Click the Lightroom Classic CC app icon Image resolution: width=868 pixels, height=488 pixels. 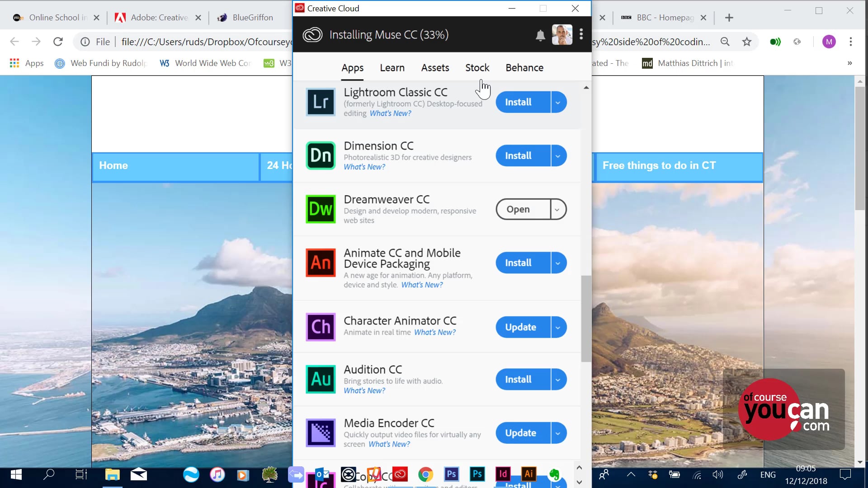coord(321,102)
